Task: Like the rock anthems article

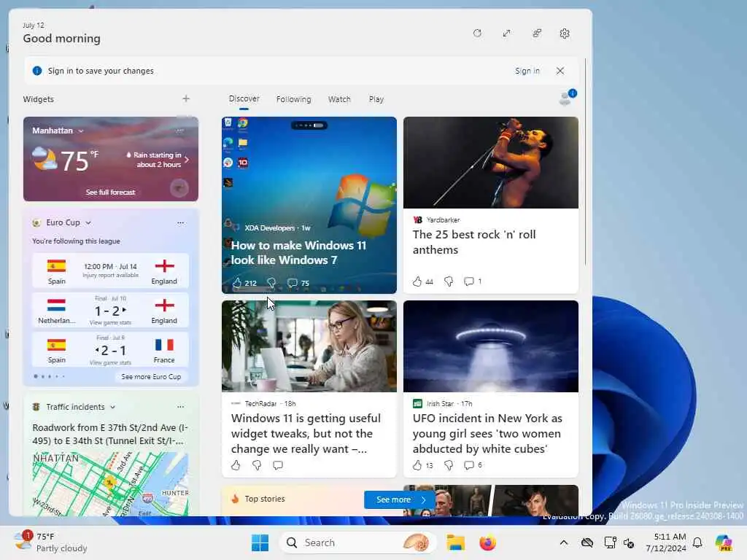Action: point(417,281)
